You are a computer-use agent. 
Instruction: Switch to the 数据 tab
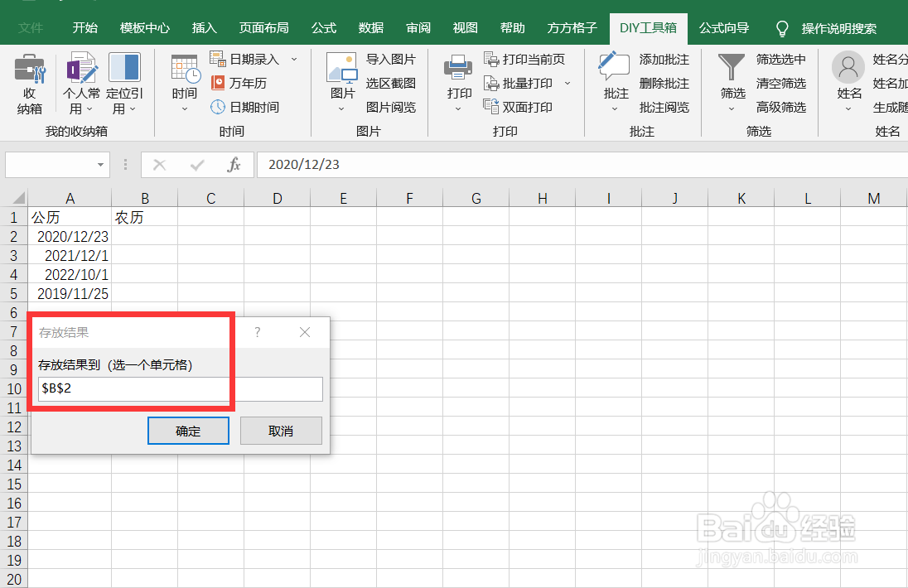(371, 28)
